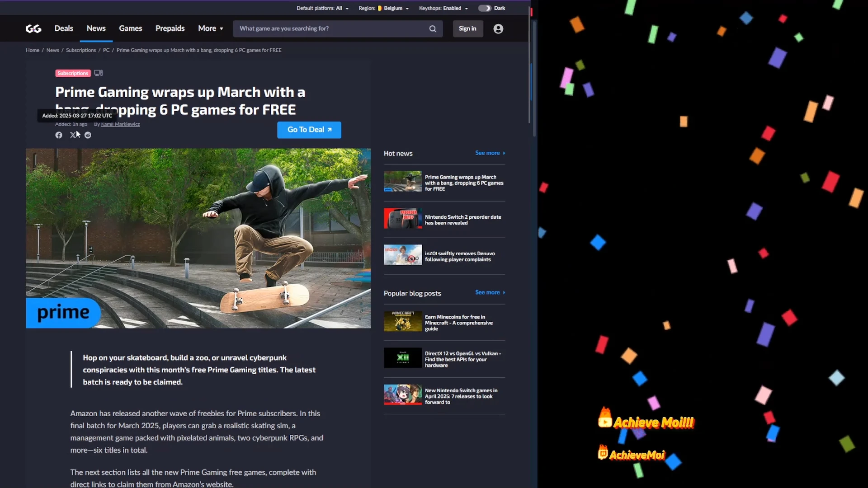Toggle the Dark theme switch
Image resolution: width=868 pixels, height=488 pixels.
485,8
